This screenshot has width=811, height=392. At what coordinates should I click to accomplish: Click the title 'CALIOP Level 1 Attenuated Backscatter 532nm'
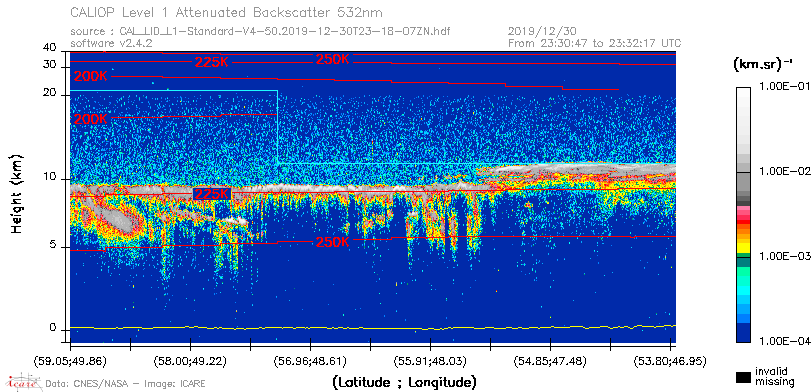227,12
